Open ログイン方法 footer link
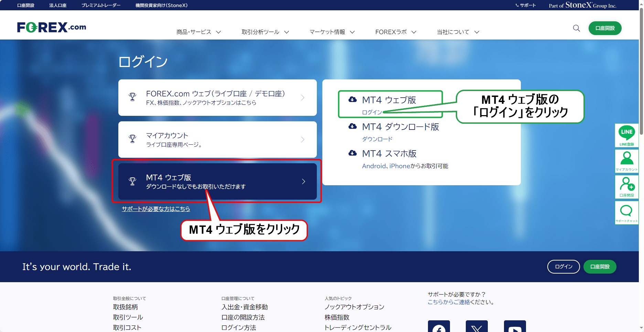 click(239, 328)
